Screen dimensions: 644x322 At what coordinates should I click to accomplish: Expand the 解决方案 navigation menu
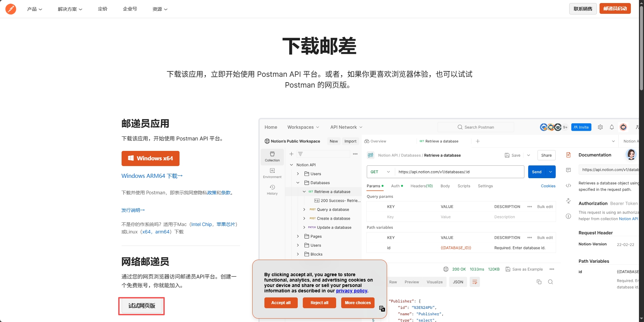[70, 9]
